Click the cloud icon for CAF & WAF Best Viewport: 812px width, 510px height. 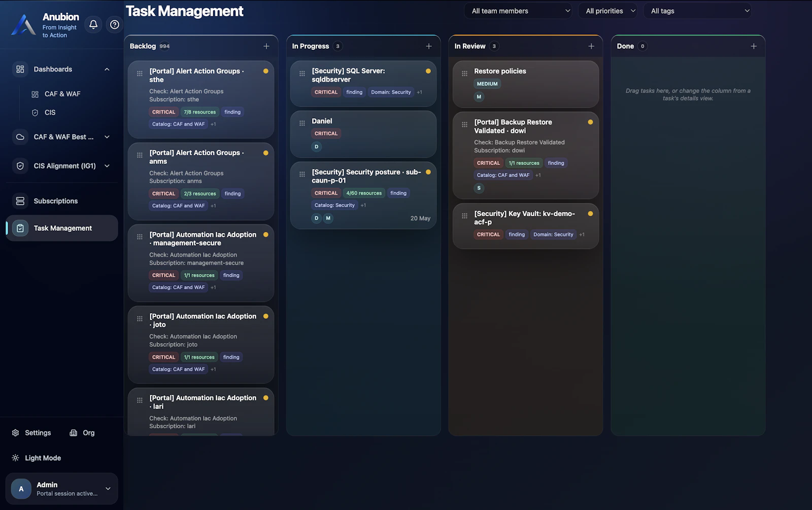(x=20, y=137)
